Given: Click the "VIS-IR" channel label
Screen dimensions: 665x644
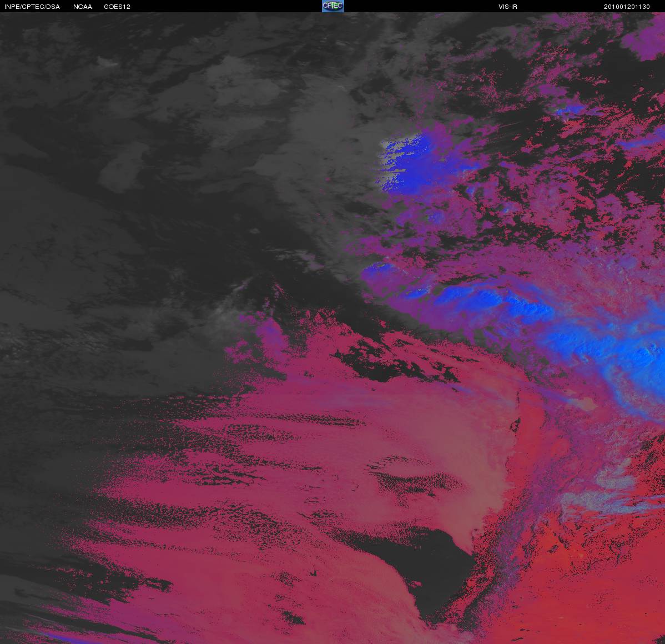Looking at the screenshot, I should (508, 7).
